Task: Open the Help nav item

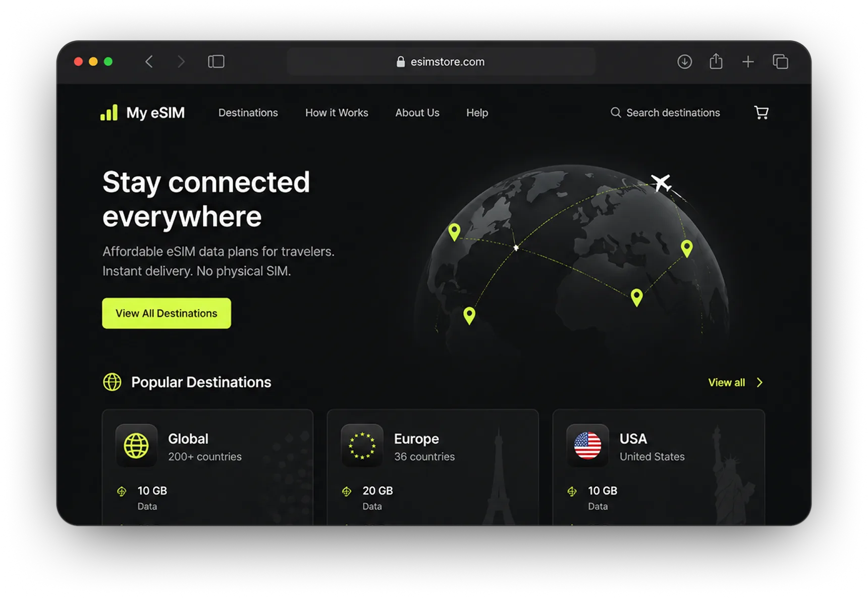Action: (x=477, y=113)
